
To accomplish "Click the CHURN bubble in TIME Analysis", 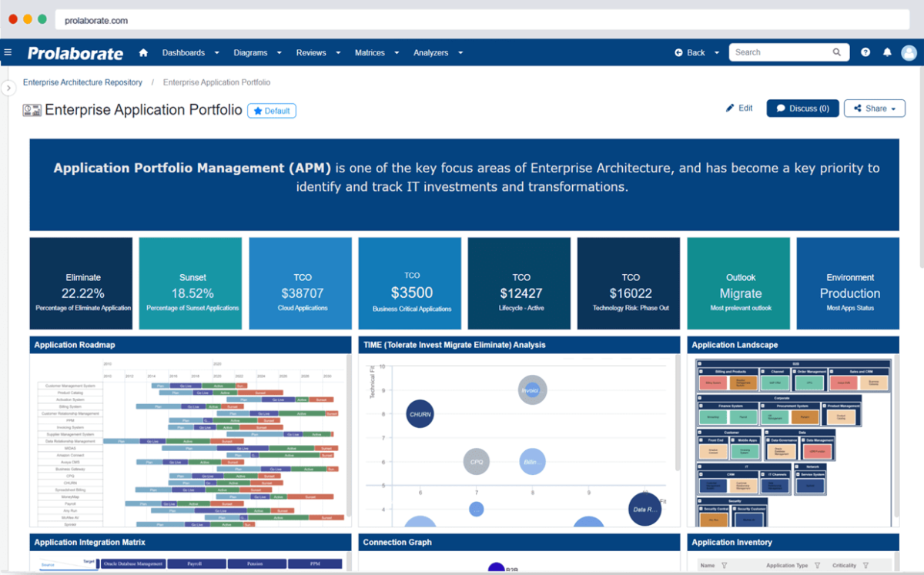I will click(420, 414).
